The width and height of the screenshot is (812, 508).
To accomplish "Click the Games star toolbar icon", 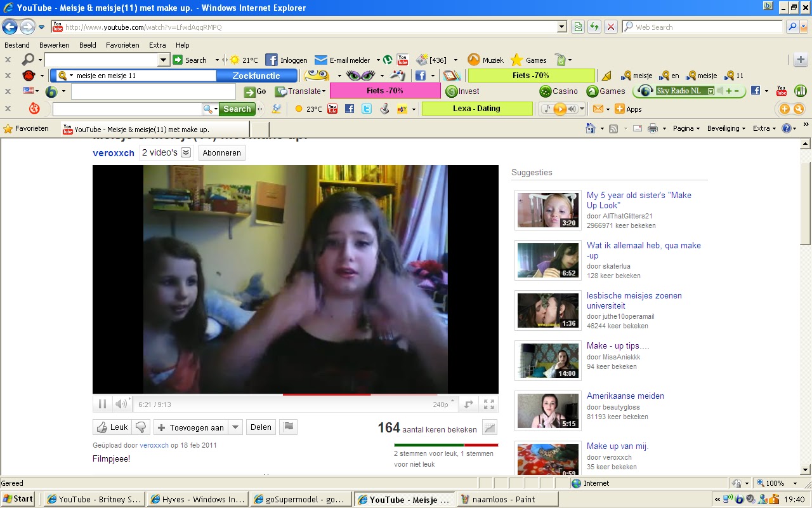I will pos(529,60).
